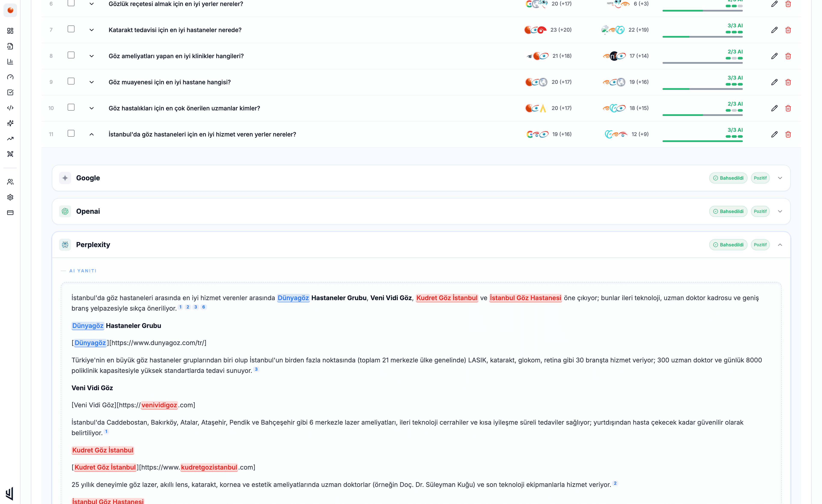This screenshot has width=822, height=504.
Task: Edit the Katarakt tedavisi question with pencil
Action: coord(774,30)
